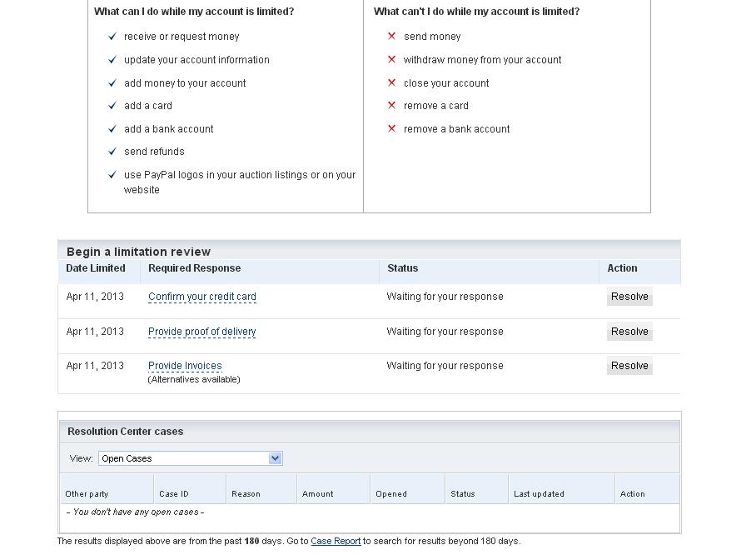Screen dimensions: 756x555
Task: Go to the Case Report link
Action: (x=336, y=542)
